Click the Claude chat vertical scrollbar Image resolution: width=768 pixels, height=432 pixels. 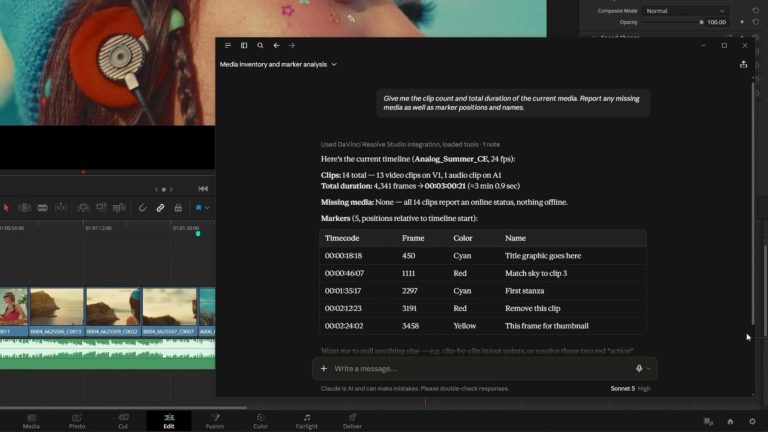[753, 204]
